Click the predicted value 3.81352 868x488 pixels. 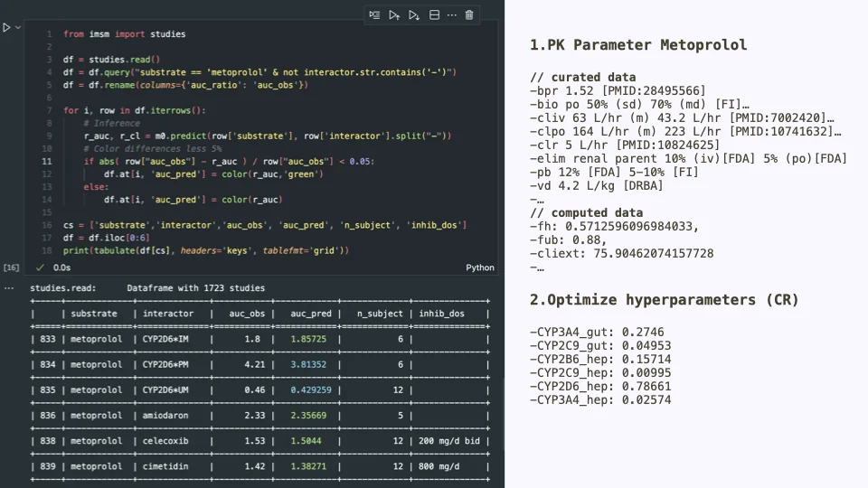point(308,364)
